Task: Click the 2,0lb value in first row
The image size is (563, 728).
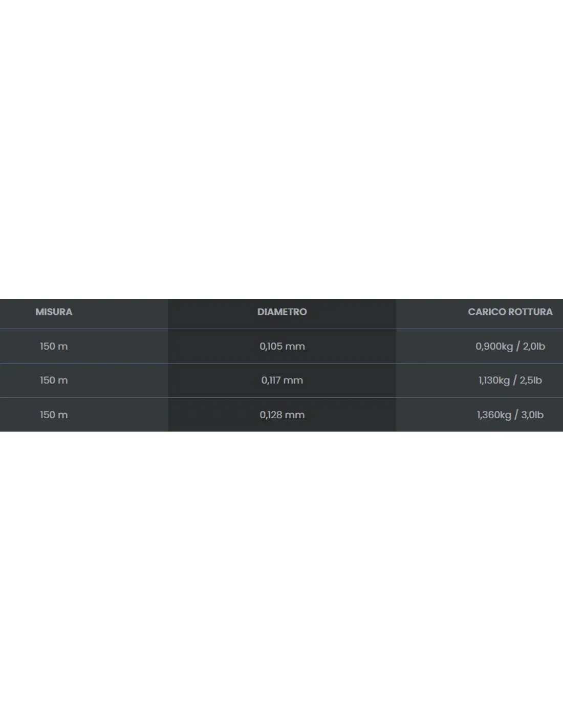Action: (534, 346)
